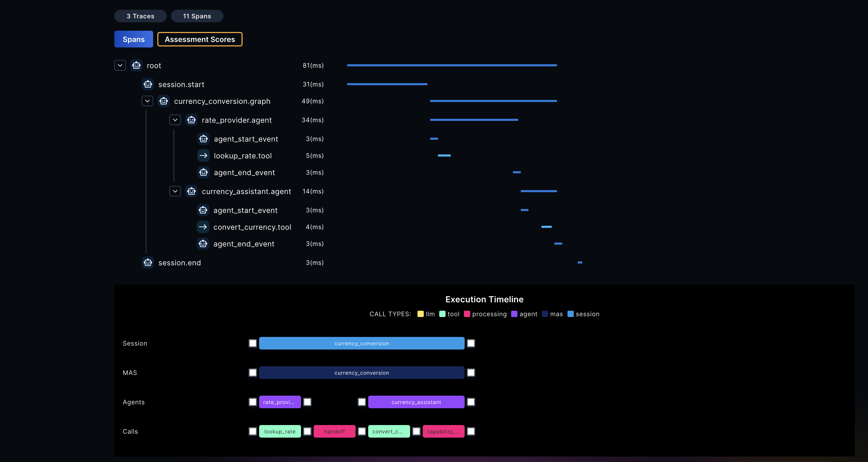Screen dimensions: 868x462
Task: Click the 3 Traces pill
Action: click(141, 16)
